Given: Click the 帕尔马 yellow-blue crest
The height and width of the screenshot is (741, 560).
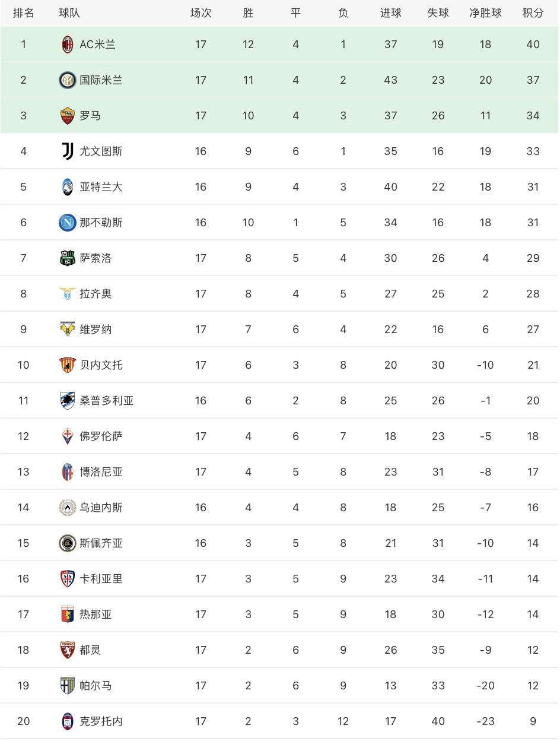Looking at the screenshot, I should (68, 686).
